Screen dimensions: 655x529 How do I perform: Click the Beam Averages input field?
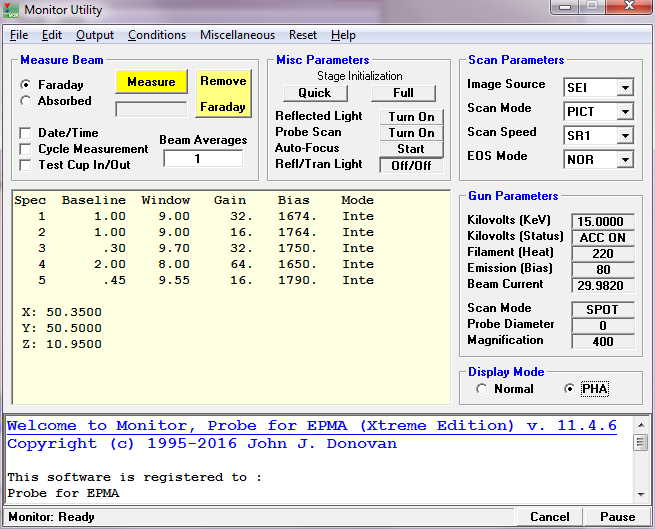(203, 159)
